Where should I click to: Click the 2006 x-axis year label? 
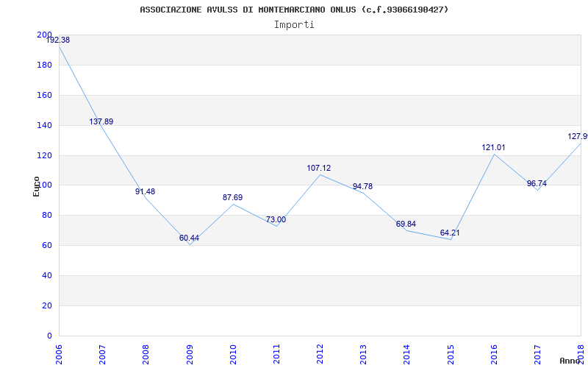[x=59, y=354]
